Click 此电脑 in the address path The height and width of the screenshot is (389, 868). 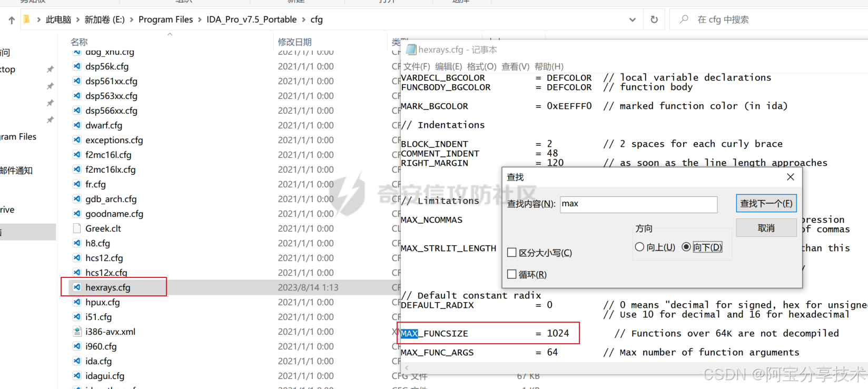pyautogui.click(x=58, y=20)
